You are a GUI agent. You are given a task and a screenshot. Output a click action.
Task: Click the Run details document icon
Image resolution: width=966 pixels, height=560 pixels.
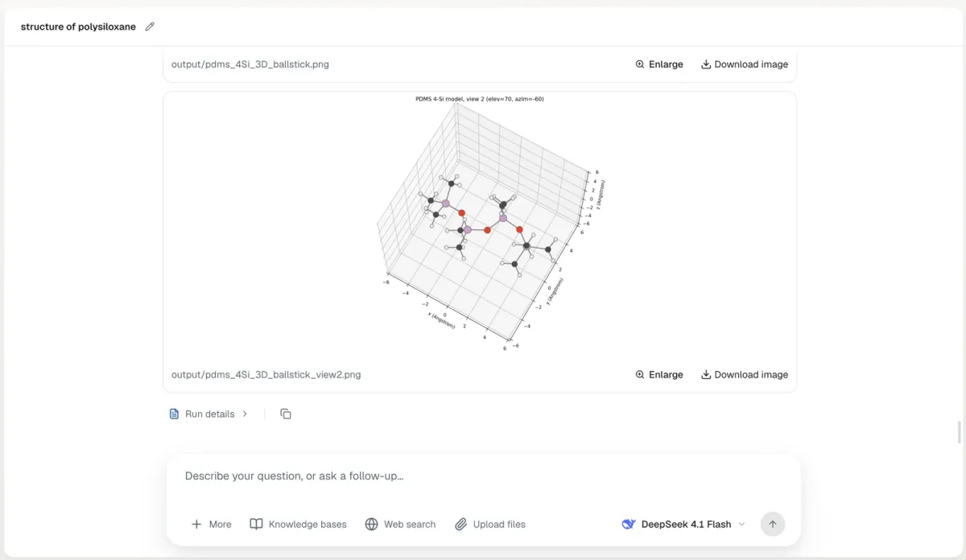point(174,414)
